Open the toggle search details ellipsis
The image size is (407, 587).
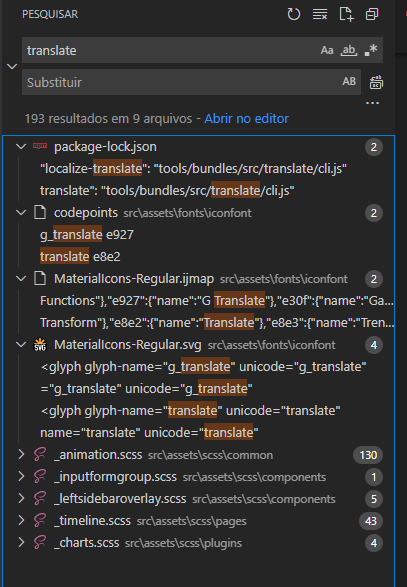click(x=372, y=103)
